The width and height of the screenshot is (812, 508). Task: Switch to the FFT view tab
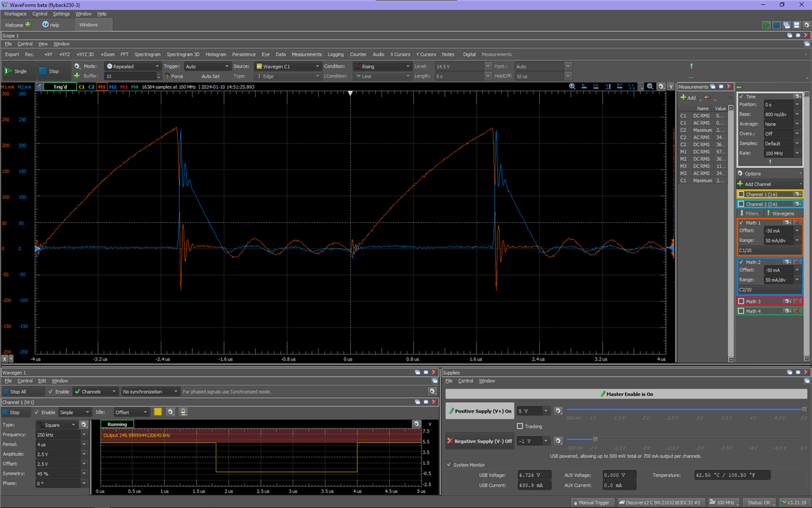coord(124,54)
